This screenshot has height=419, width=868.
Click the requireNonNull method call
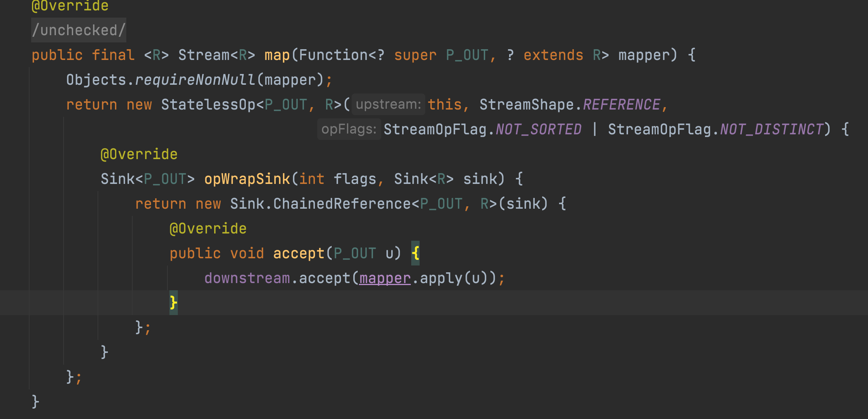[x=195, y=80]
